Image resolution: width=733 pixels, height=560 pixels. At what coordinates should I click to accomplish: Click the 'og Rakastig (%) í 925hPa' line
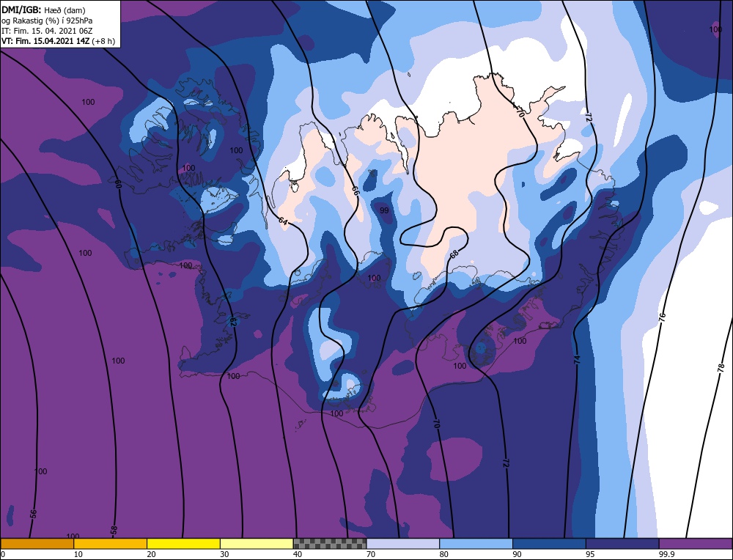(47, 21)
